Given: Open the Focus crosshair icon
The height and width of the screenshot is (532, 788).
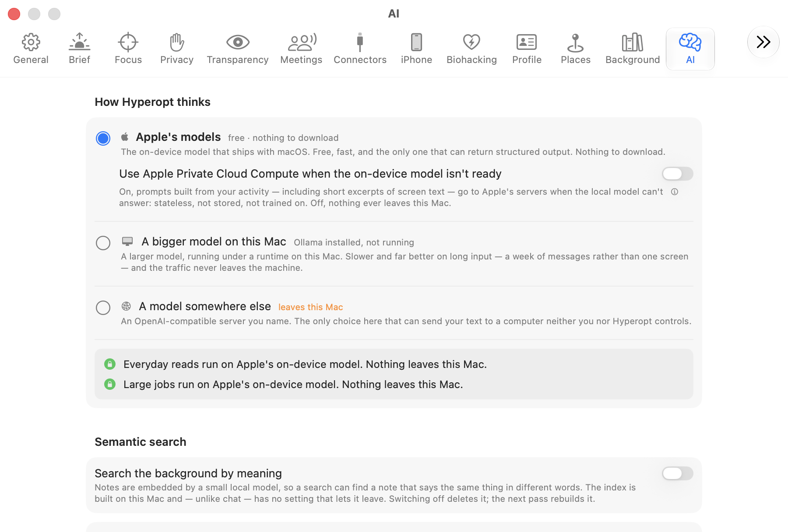Looking at the screenshot, I should point(128,42).
